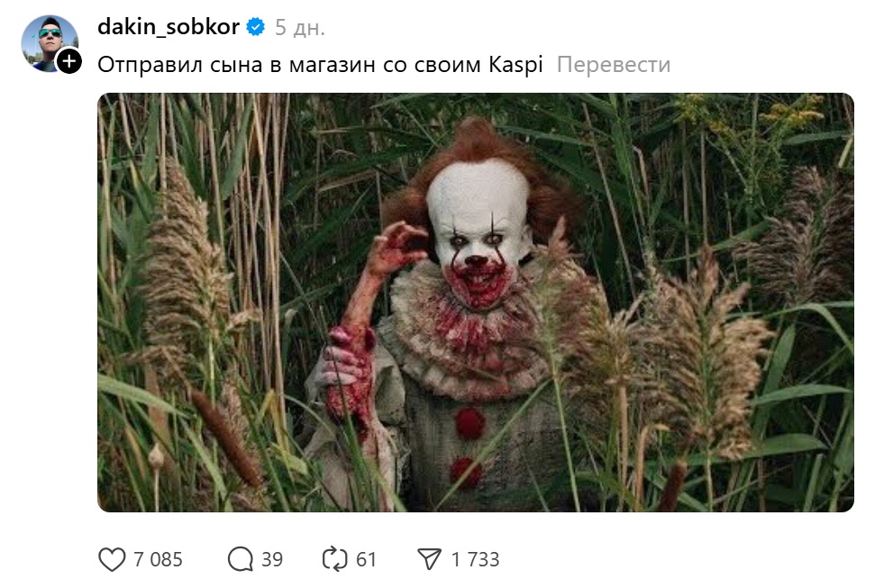The height and width of the screenshot is (588, 893).
Task: Share the post with the paper plane icon
Action: point(430,559)
